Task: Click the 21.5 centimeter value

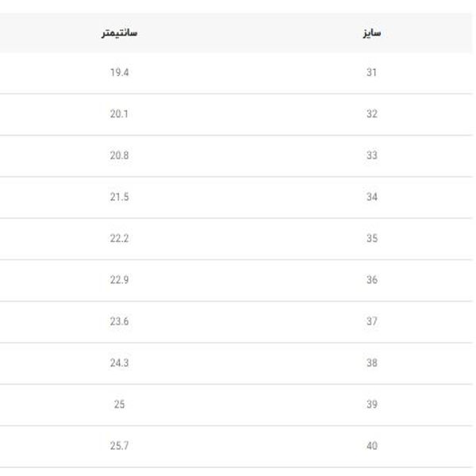Action: click(119, 197)
